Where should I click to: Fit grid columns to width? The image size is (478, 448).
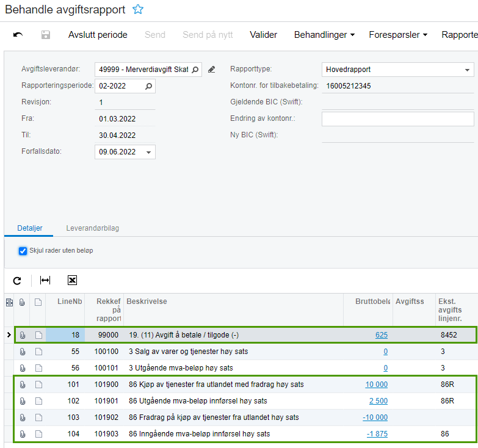45,280
